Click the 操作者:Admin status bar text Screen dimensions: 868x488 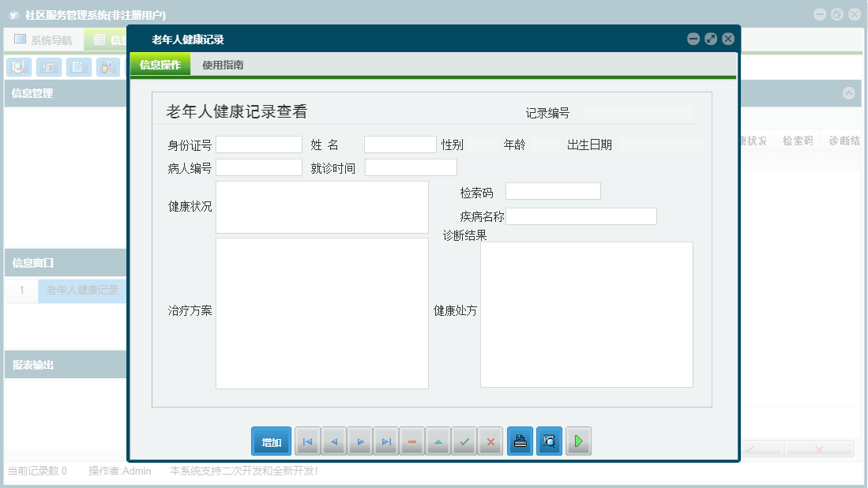[x=119, y=471]
